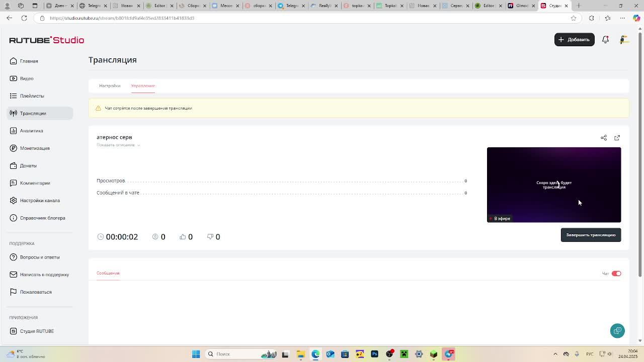The image size is (644, 362).
Task: Open Вопросы и ответы help link
Action: point(40,257)
